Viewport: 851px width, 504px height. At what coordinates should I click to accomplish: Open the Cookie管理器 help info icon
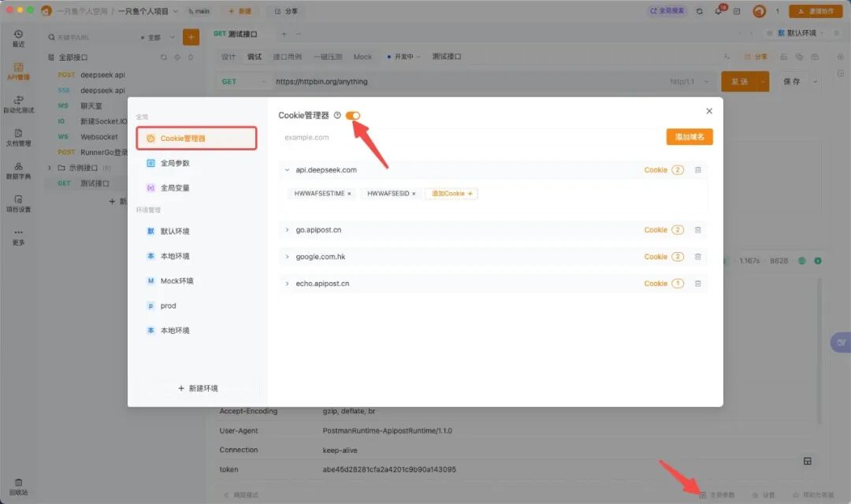[x=337, y=116]
